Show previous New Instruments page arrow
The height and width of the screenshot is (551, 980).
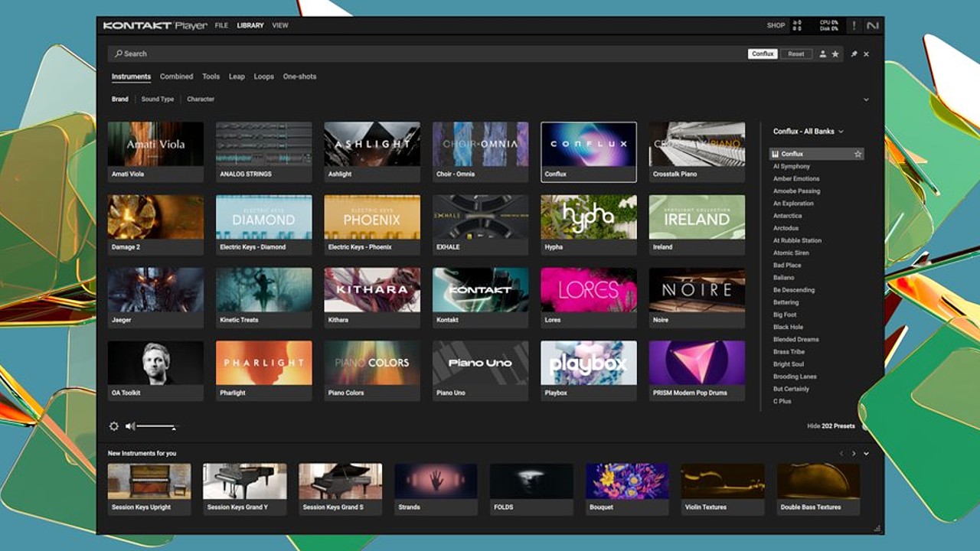(841, 454)
